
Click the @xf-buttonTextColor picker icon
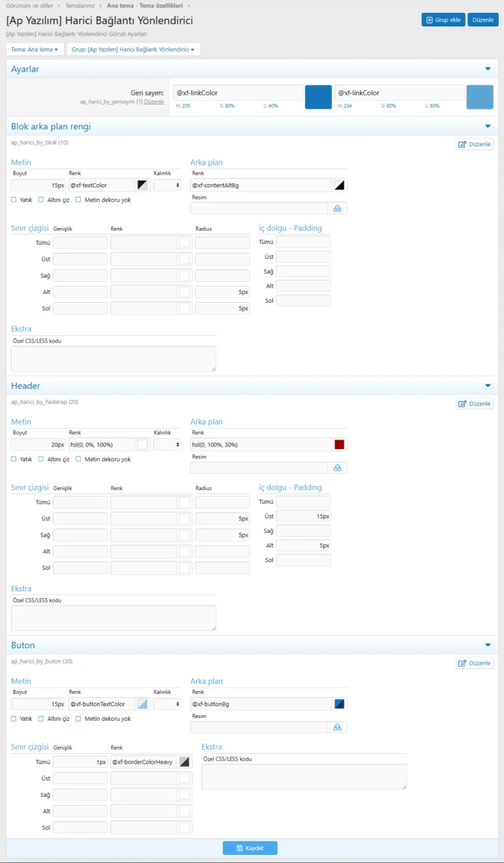[142, 704]
